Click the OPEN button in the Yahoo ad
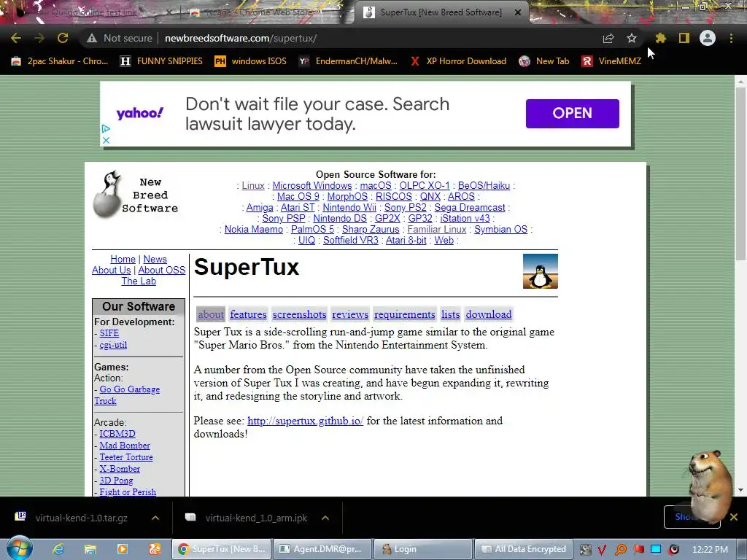The image size is (747, 560). (x=572, y=113)
